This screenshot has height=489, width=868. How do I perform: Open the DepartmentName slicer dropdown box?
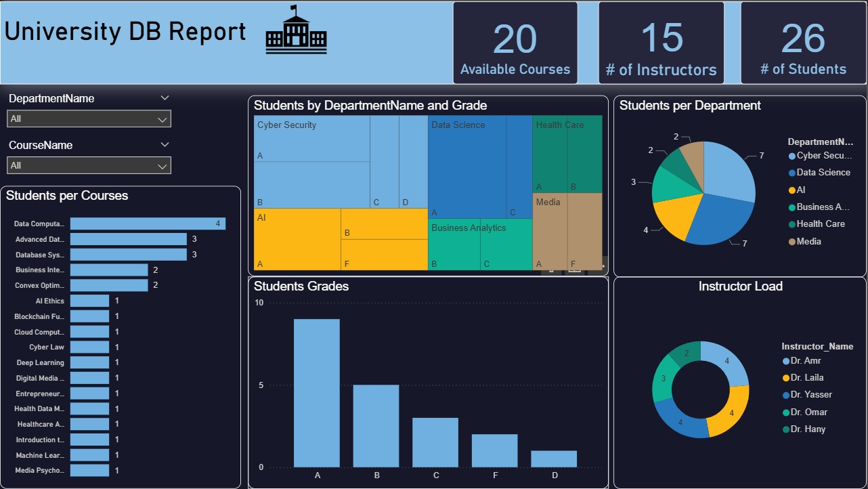[89, 119]
